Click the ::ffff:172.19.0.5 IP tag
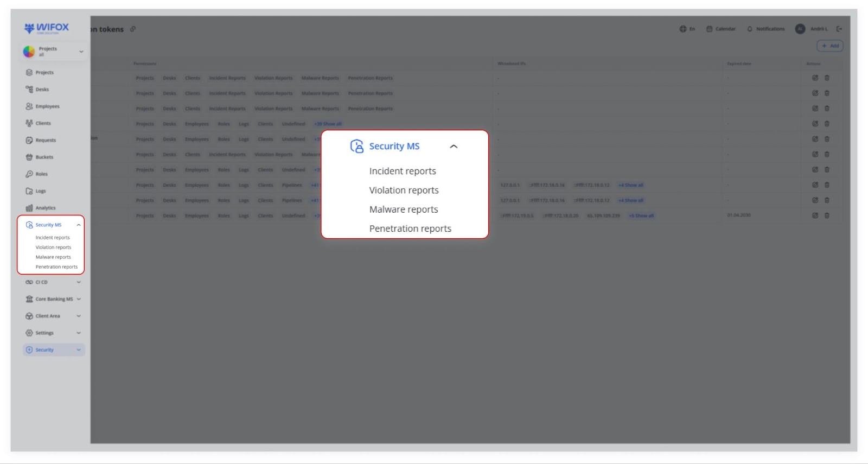Viewport: 868px width, 464px height. (517, 215)
